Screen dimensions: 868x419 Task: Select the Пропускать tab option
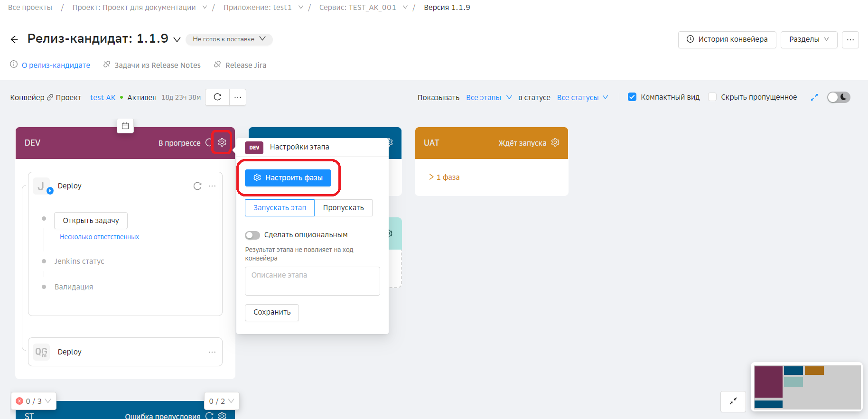343,208
